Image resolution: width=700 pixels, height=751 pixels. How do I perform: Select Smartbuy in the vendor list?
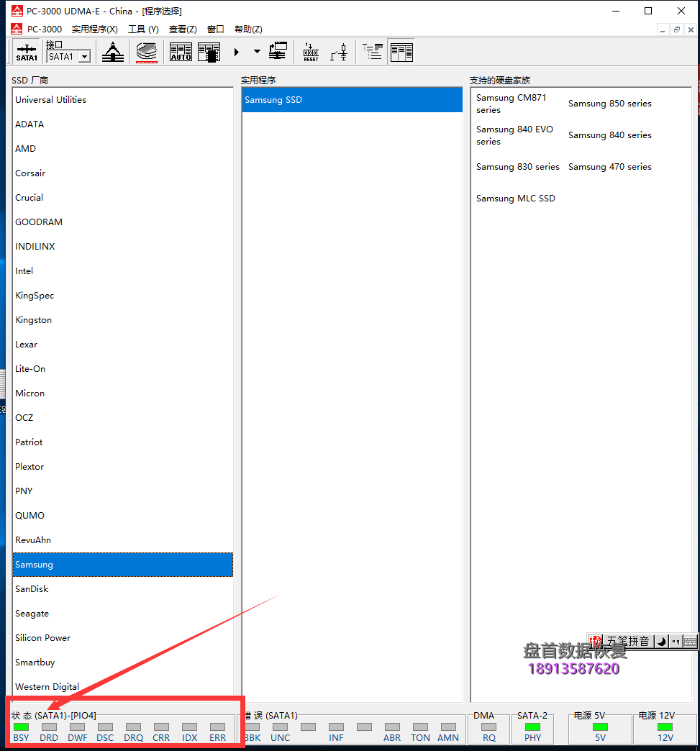coord(123,662)
